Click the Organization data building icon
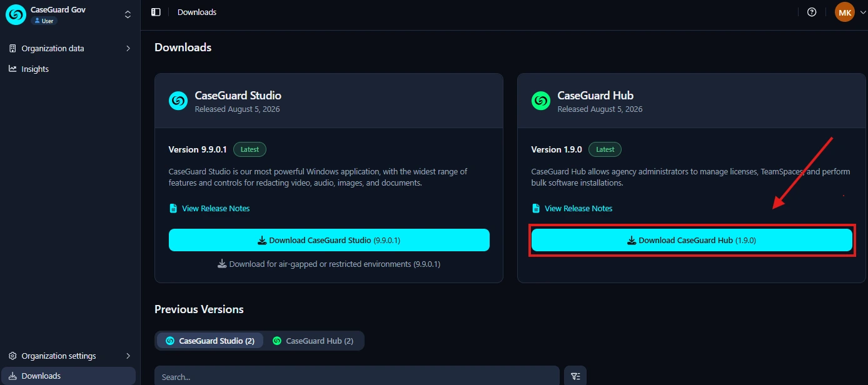Viewport: 868px width, 385px height. click(x=13, y=48)
